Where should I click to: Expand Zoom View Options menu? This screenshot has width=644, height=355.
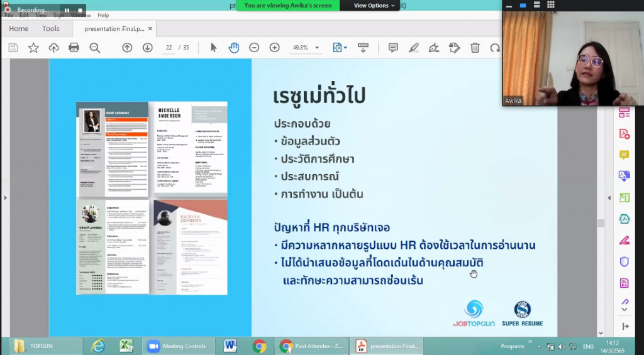point(375,6)
